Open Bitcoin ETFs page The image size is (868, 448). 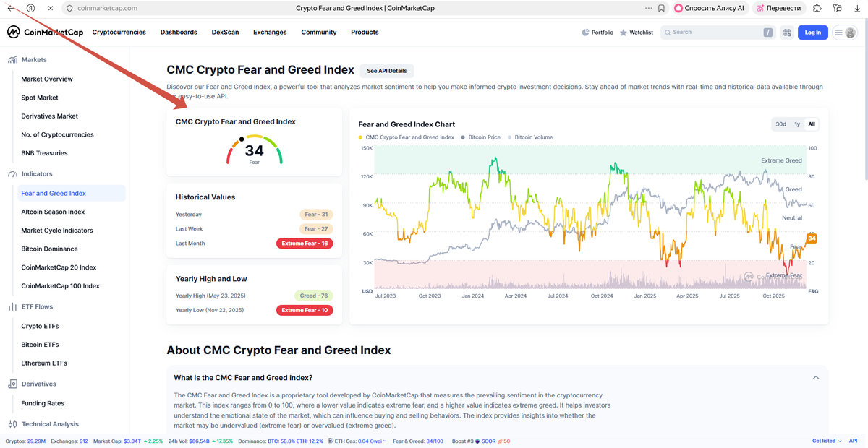tap(40, 345)
